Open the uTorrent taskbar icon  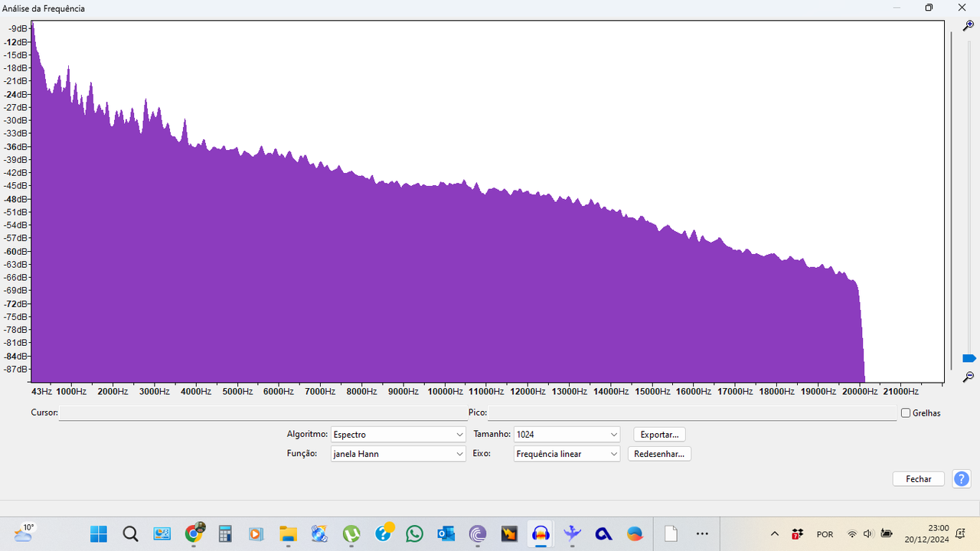click(351, 533)
